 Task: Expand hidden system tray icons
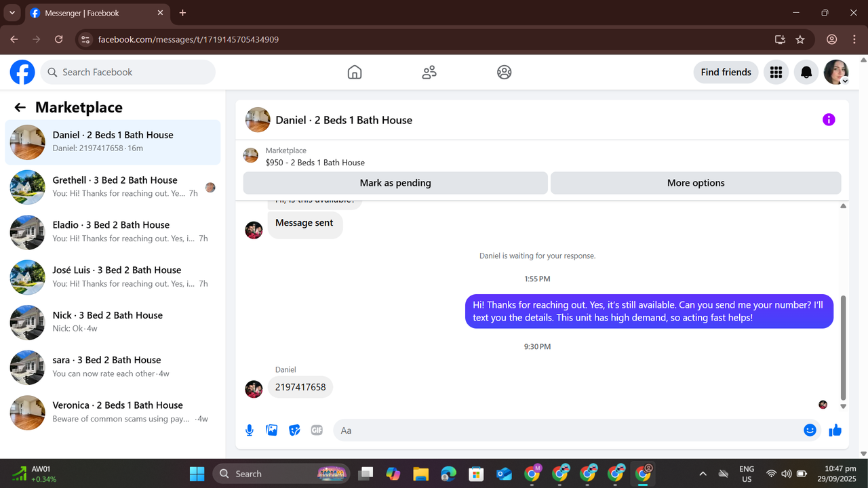point(703,473)
